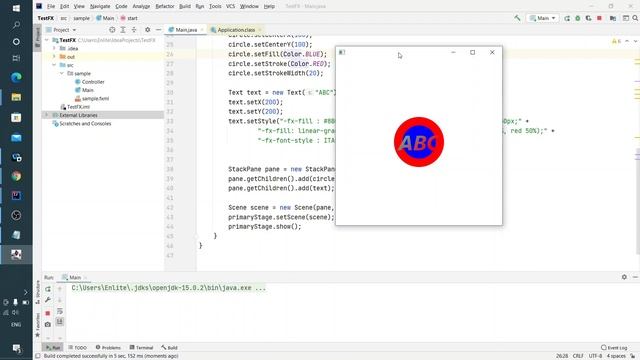Hide the Project panel with minus icon
The height and width of the screenshot is (360, 640).
158,30
